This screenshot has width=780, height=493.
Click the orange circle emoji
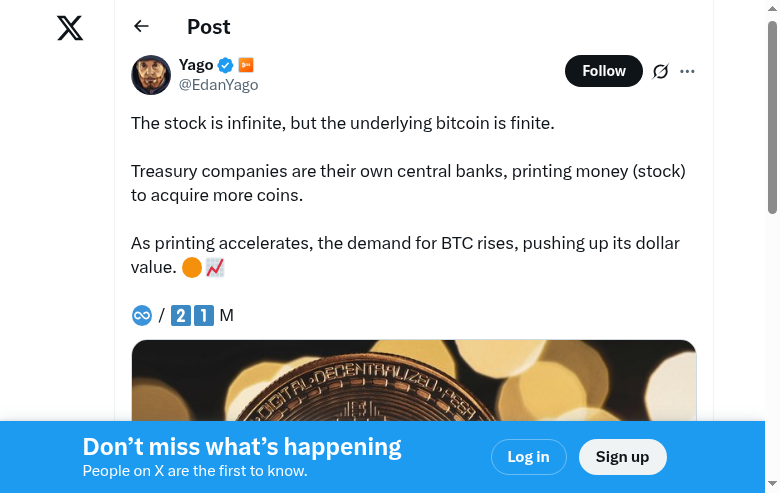click(x=192, y=267)
